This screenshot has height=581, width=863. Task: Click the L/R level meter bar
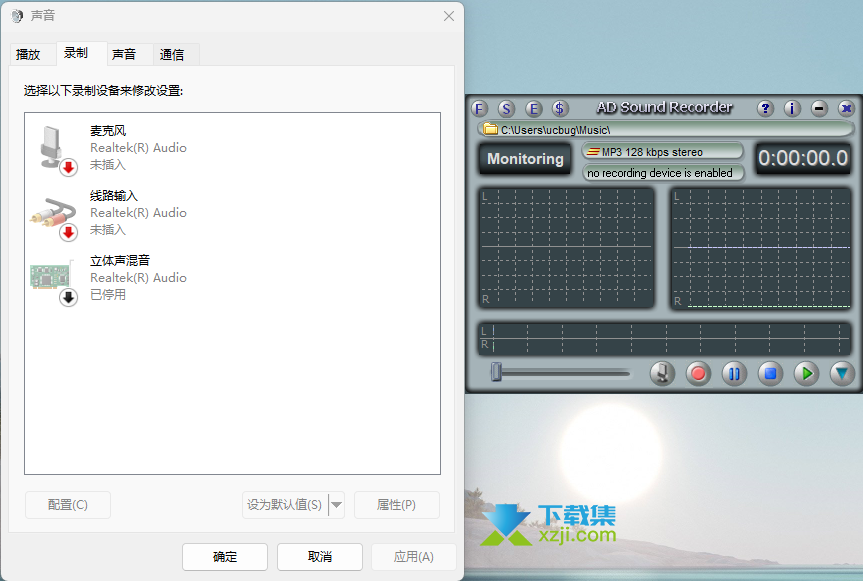coord(664,338)
